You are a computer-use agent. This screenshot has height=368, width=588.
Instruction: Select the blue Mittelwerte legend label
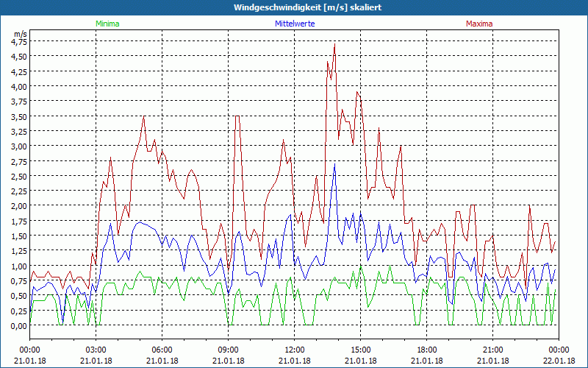(x=295, y=24)
